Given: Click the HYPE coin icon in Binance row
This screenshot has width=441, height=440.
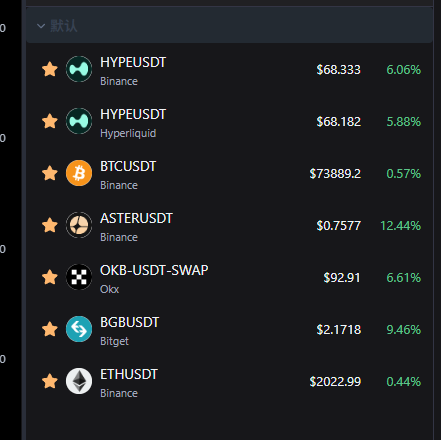Looking at the screenshot, I should point(79,69).
